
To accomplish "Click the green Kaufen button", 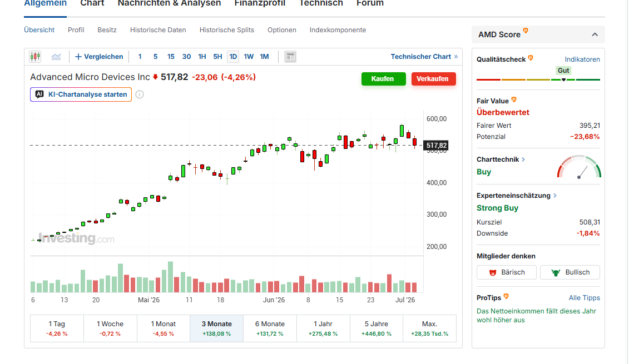I will [x=384, y=79].
